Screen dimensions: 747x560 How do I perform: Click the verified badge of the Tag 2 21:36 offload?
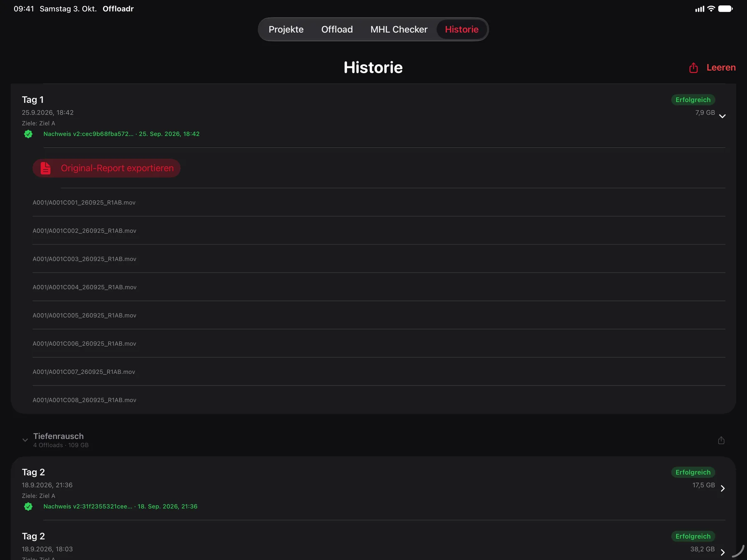[x=28, y=506]
